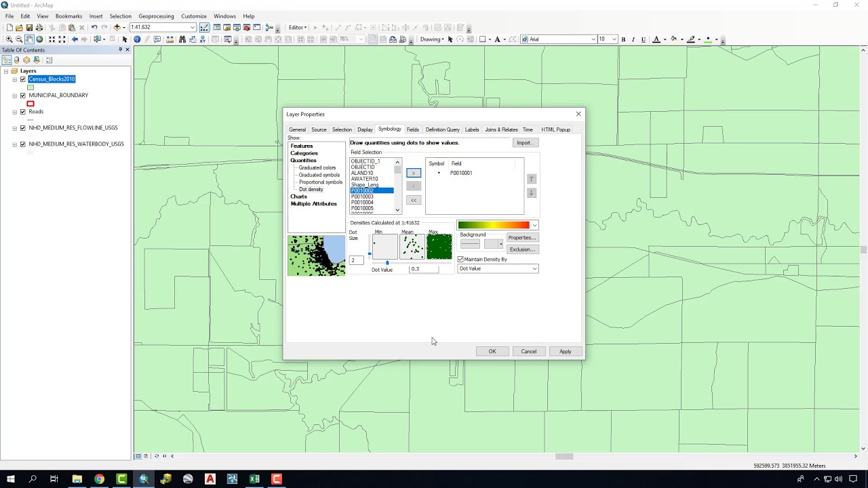
Task: Open the map scale dropdown
Action: coord(193,28)
